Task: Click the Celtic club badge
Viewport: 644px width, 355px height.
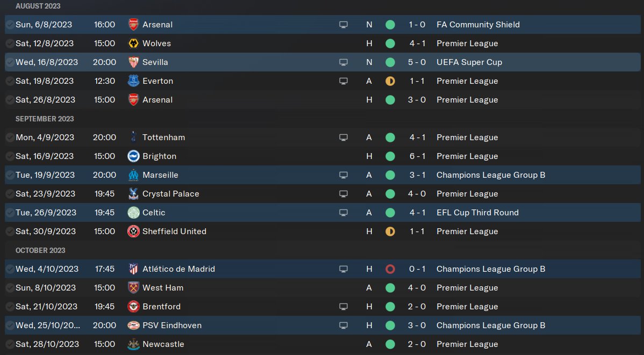Action: click(x=133, y=213)
